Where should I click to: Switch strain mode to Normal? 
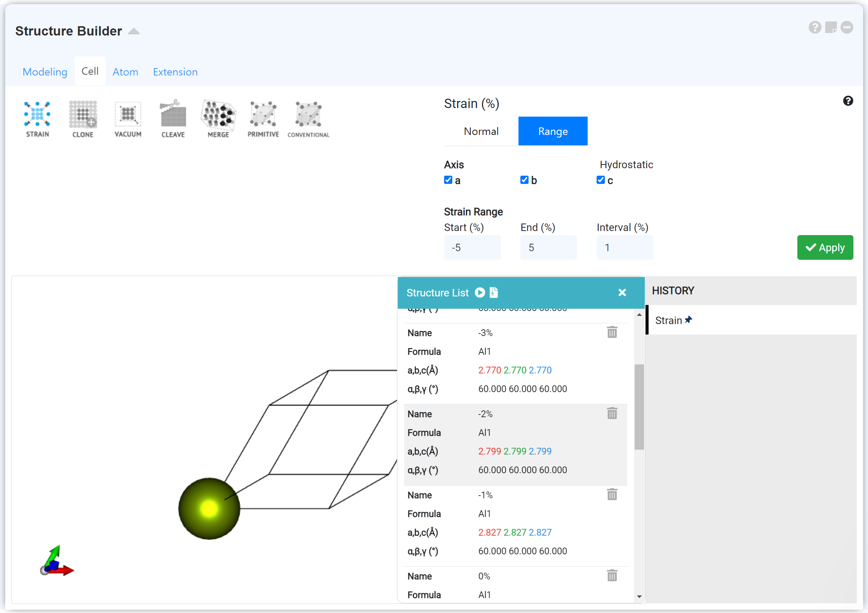[x=481, y=131]
